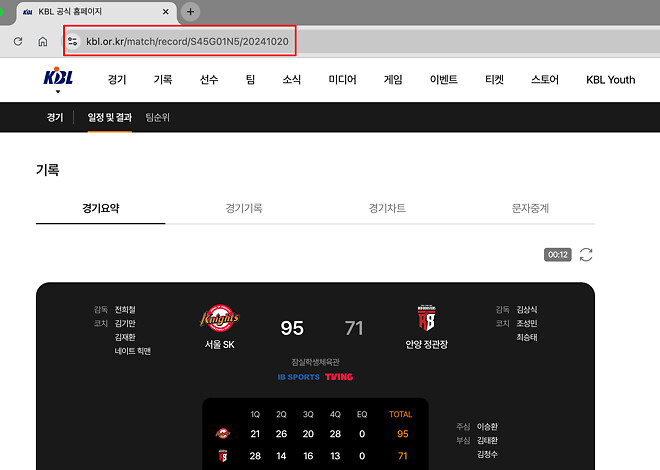Click the TOTAL column header
This screenshot has width=660, height=470.
(x=400, y=414)
